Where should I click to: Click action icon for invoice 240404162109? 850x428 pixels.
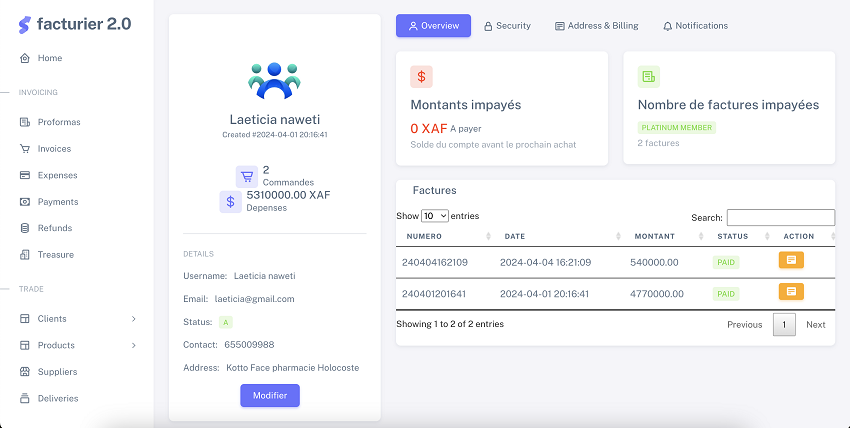click(x=791, y=260)
